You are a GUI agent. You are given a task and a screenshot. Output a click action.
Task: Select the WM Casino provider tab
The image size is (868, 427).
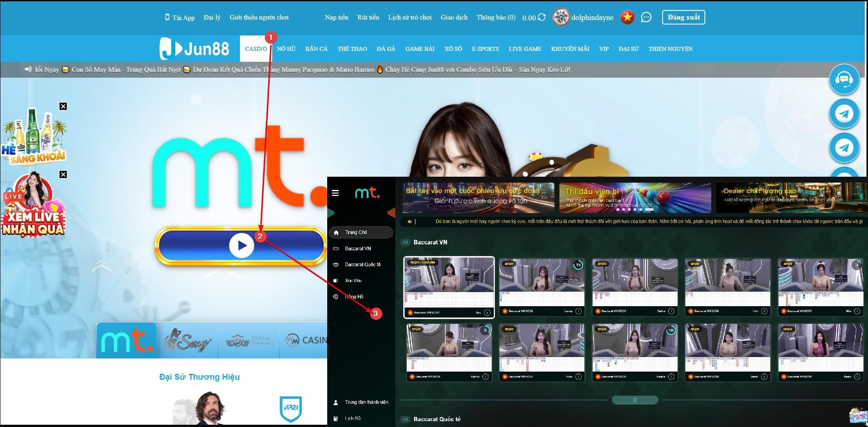point(304,341)
